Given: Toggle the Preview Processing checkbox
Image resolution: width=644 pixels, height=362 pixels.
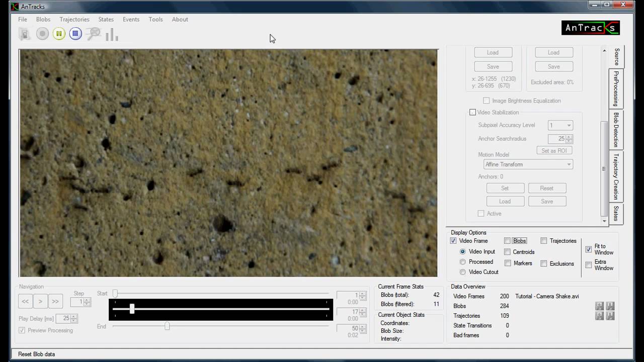Looking at the screenshot, I should (22, 330).
